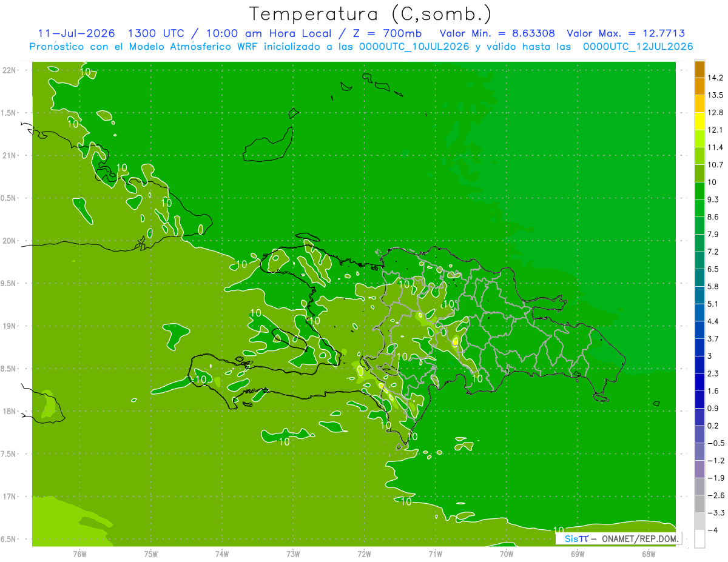The height and width of the screenshot is (562, 728).
Task: Click the "76W" longitude label
Action: 79,553
